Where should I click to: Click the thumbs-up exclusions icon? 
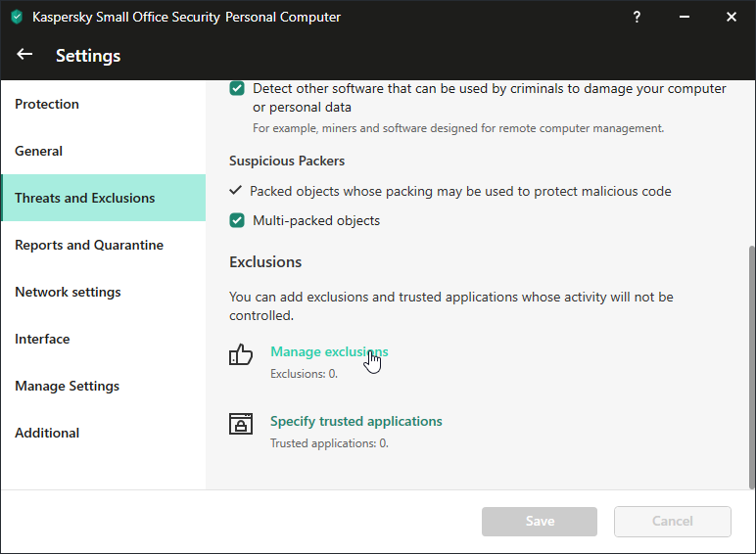241,354
